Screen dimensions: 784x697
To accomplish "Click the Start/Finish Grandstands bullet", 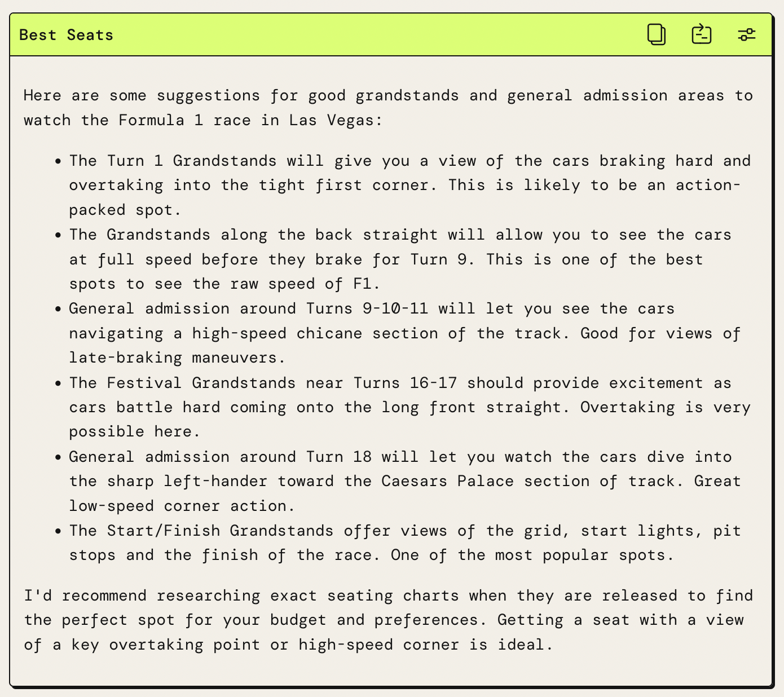I will coord(405,543).
